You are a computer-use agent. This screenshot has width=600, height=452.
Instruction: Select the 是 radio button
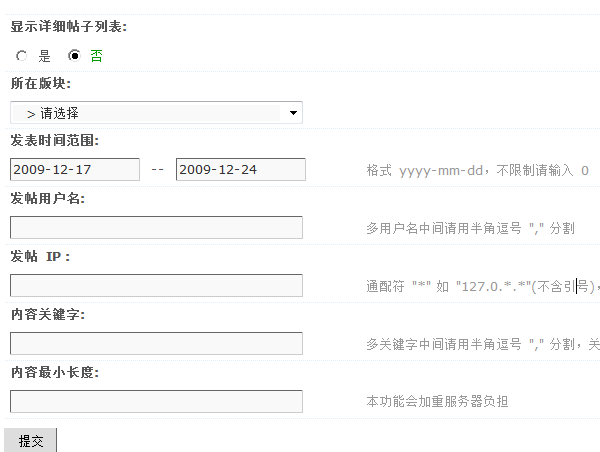pos(22,56)
